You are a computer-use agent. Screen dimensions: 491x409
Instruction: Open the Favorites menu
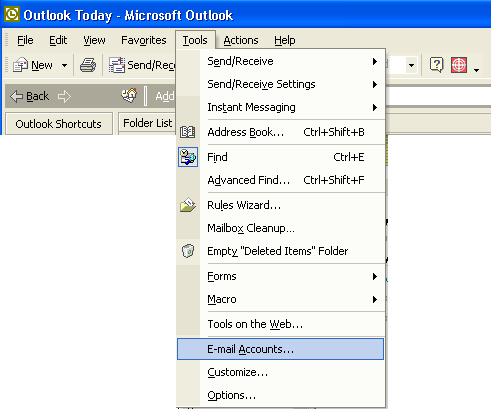coord(144,40)
